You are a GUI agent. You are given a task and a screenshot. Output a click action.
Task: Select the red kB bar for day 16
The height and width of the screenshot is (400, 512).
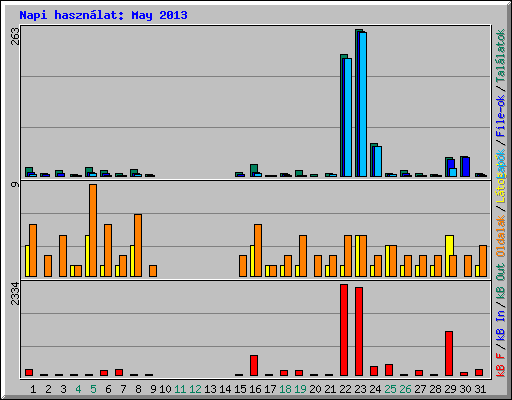coord(254,365)
